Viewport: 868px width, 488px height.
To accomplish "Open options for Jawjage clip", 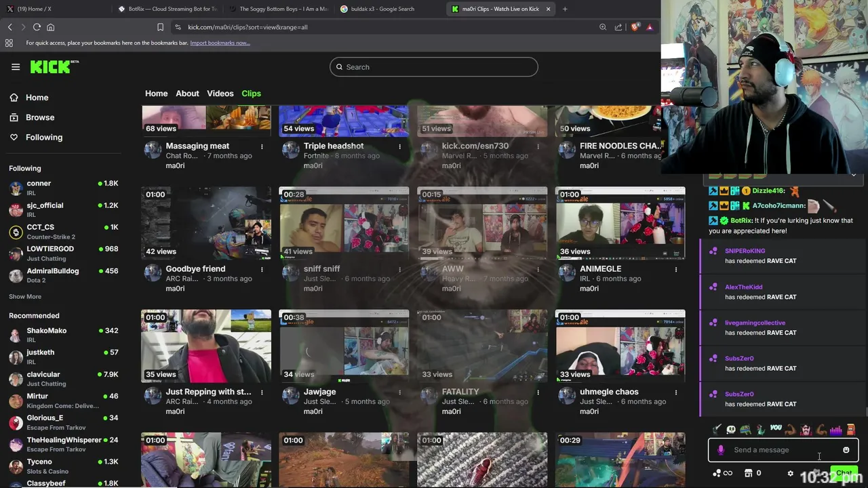I will pos(399,392).
